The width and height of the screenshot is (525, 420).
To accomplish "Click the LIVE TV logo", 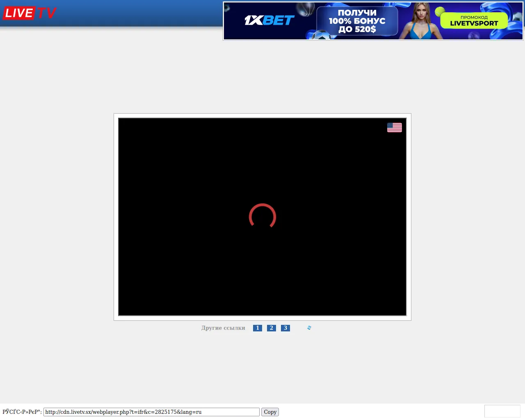I will [30, 13].
